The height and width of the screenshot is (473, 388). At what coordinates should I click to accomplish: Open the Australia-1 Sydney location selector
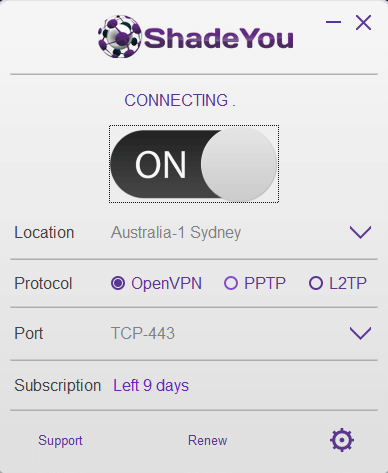(176, 232)
